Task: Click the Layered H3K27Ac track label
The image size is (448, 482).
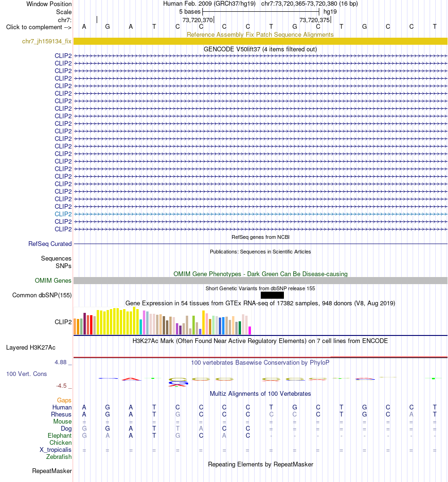Action: click(31, 347)
